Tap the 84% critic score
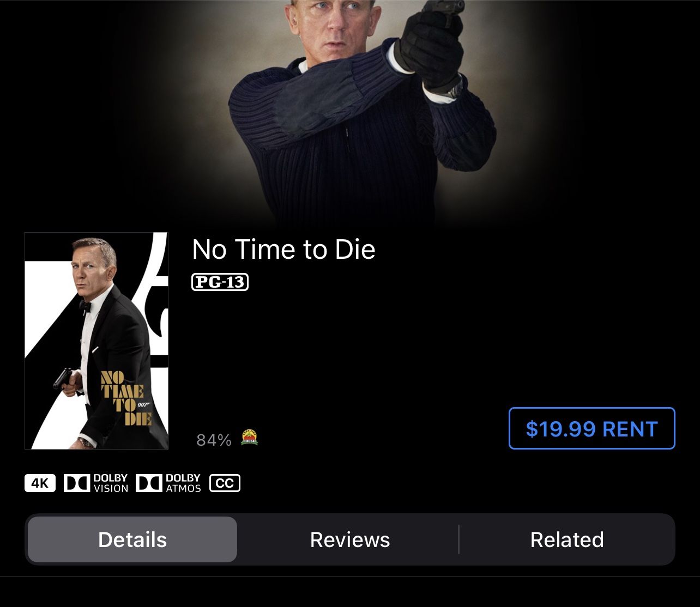This screenshot has width=700, height=607. coord(214,440)
